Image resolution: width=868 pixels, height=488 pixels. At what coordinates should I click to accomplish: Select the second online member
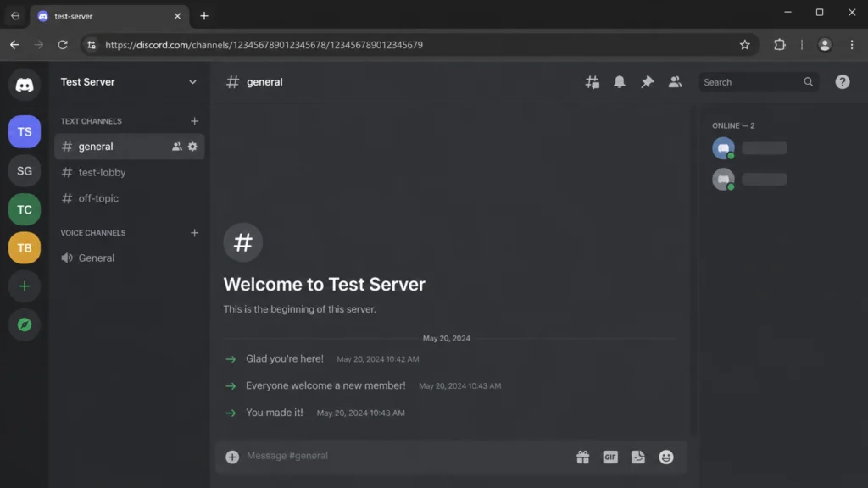pos(749,180)
